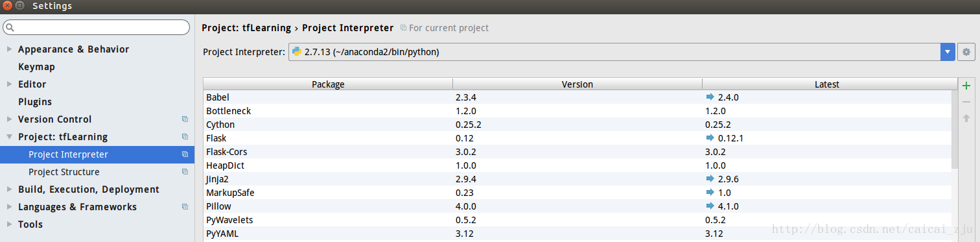Click the Latest column header
Screen dimensions: 980x242
(827, 84)
